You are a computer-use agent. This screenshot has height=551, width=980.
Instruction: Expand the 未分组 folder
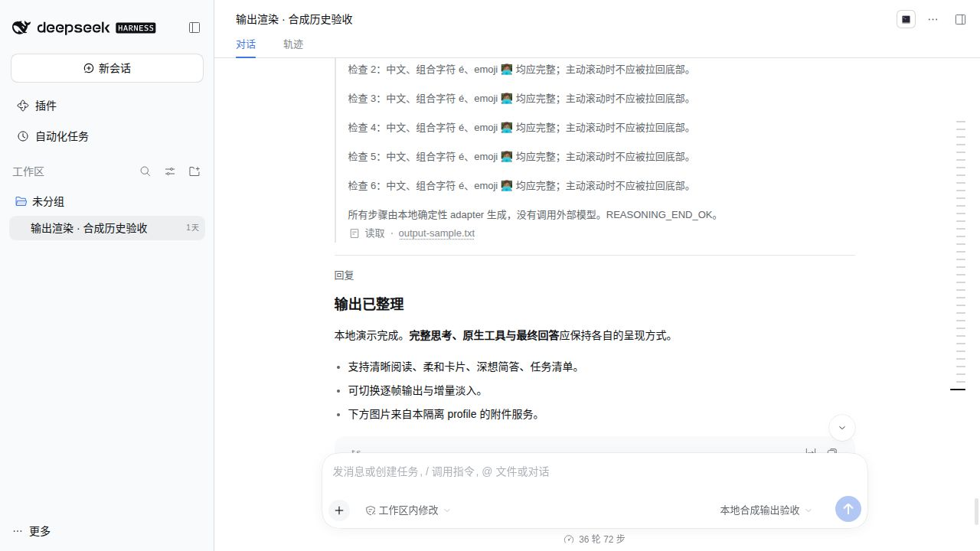click(107, 201)
